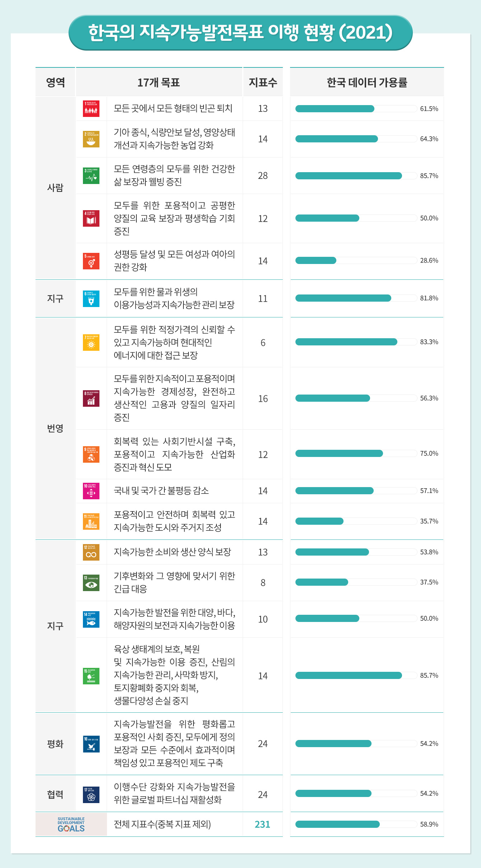Click the '한국 데이터 가용률' header
The height and width of the screenshot is (868, 481).
point(367,82)
